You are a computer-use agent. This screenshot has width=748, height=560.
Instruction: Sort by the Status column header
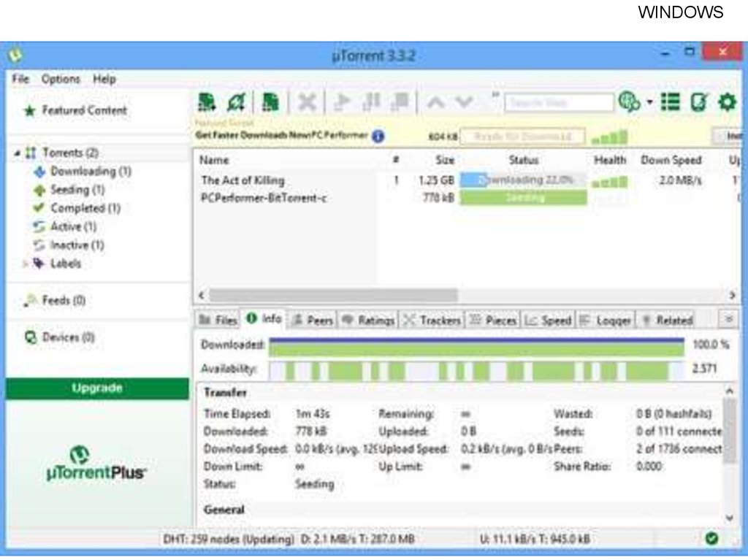[523, 161]
